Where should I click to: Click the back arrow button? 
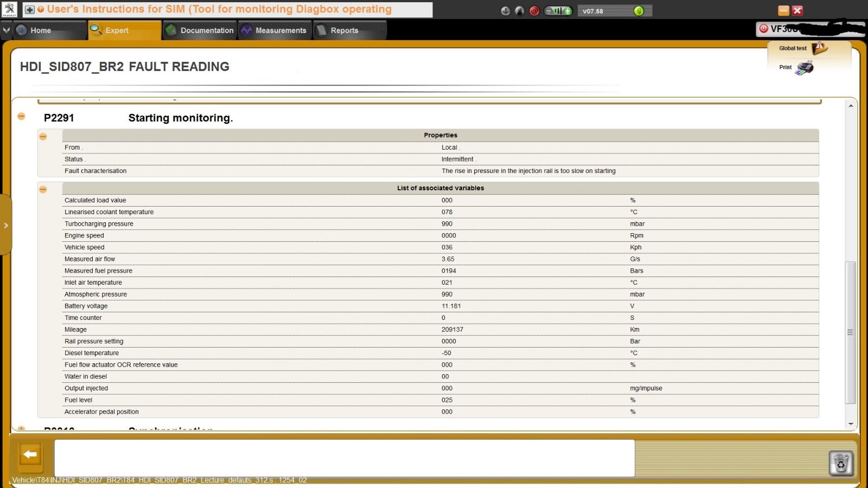30,454
